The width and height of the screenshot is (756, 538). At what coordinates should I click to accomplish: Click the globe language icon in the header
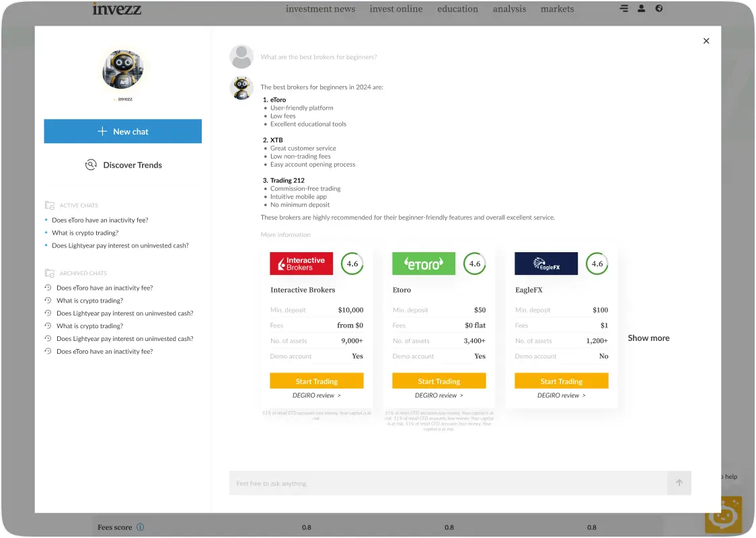(x=658, y=8)
